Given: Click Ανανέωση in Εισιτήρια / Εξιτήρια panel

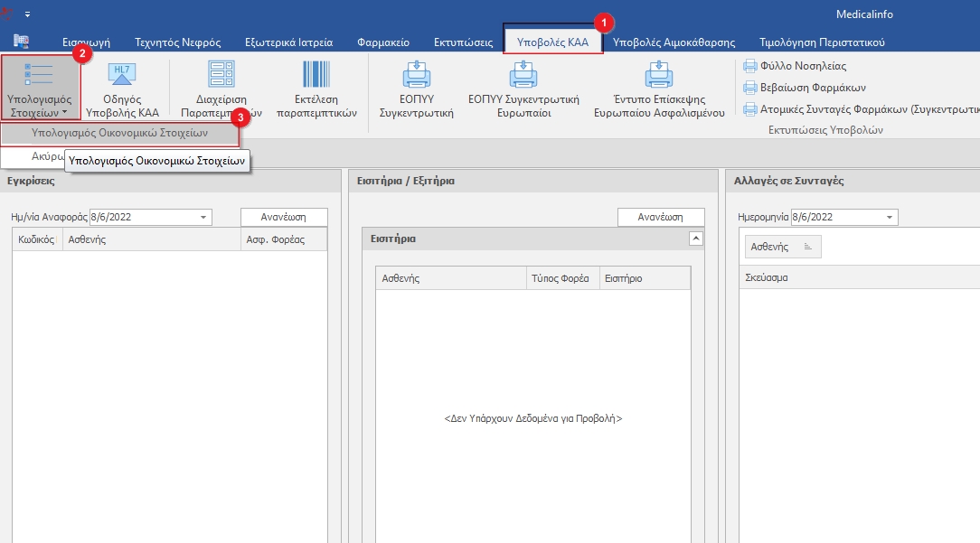Looking at the screenshot, I should pyautogui.click(x=660, y=218).
